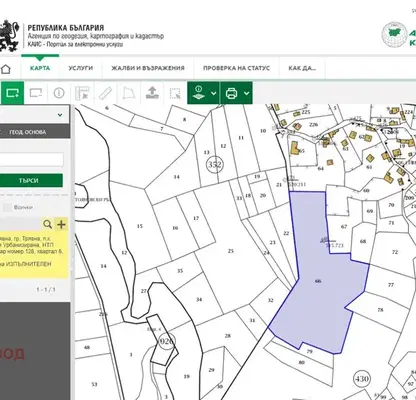Open the УСЛУГИ tab
This screenshot has width=416, height=400.
point(81,68)
